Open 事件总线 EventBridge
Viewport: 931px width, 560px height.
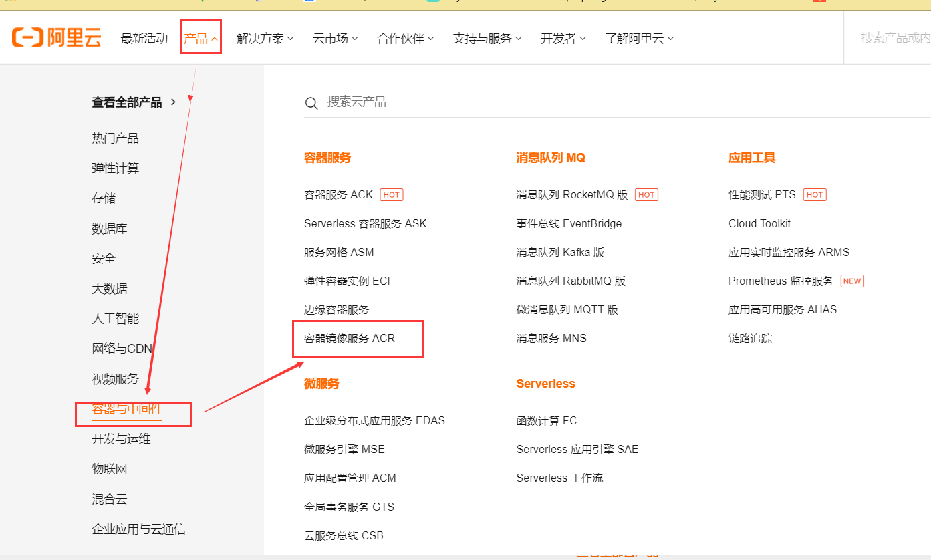(569, 224)
